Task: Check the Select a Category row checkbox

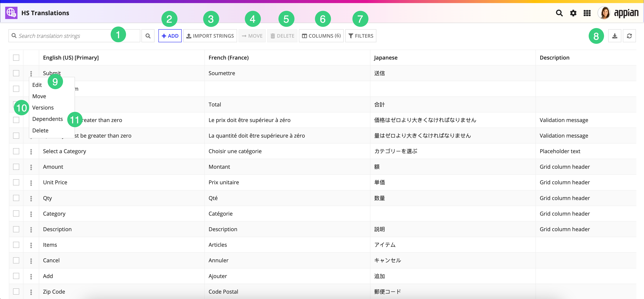Action: (16, 151)
